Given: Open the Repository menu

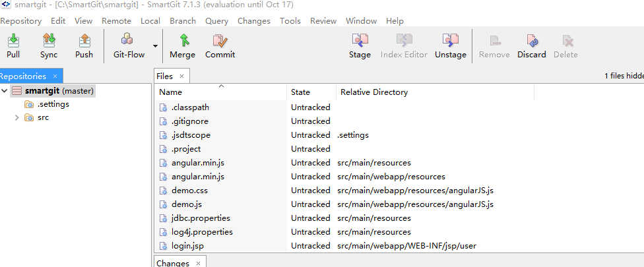Looking at the screenshot, I should (x=20, y=21).
